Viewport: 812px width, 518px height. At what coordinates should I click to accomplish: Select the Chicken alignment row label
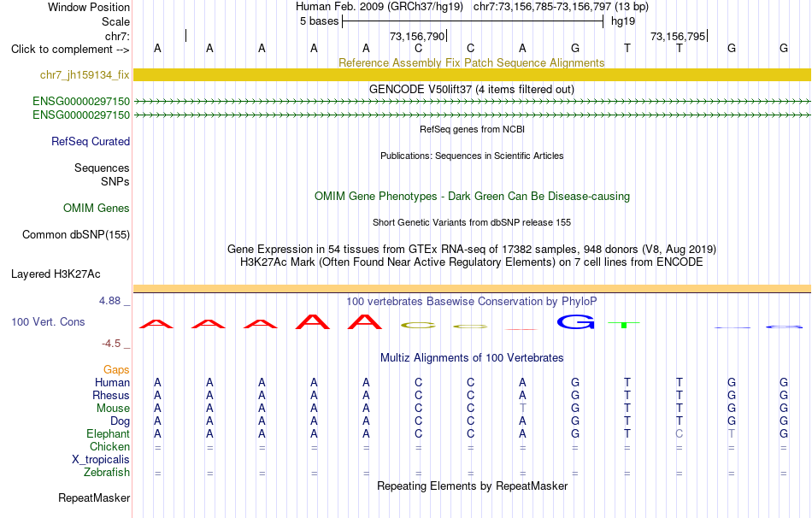[109, 446]
